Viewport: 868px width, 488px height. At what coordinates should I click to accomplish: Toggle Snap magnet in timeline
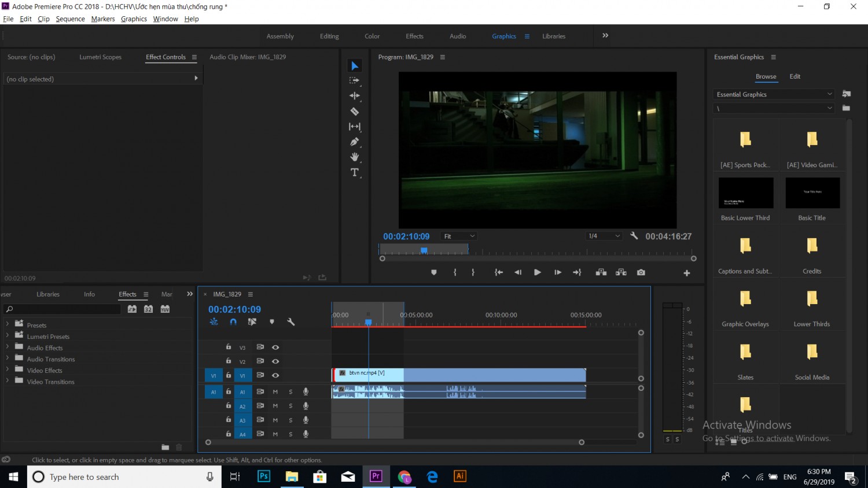(233, 322)
